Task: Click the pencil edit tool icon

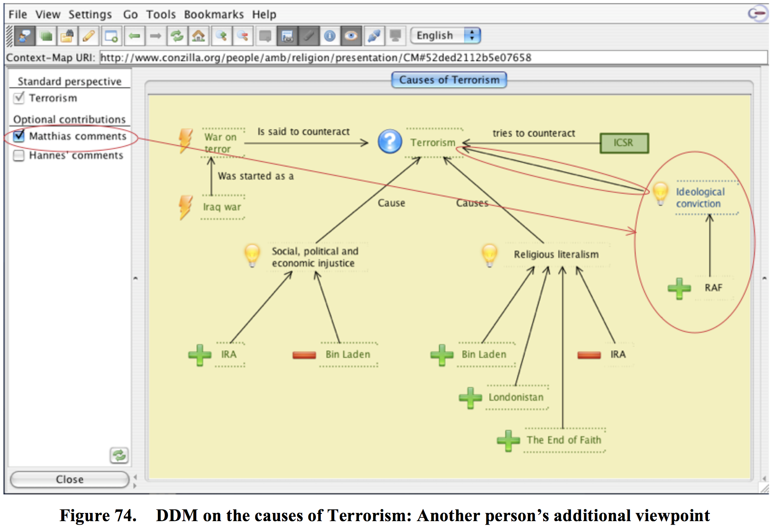Action: point(89,36)
